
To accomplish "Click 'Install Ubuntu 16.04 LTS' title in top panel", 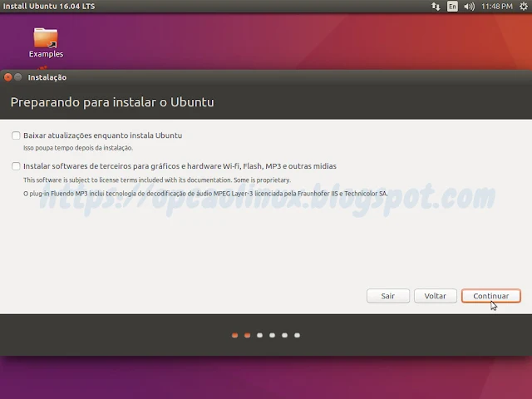I will [49, 6].
